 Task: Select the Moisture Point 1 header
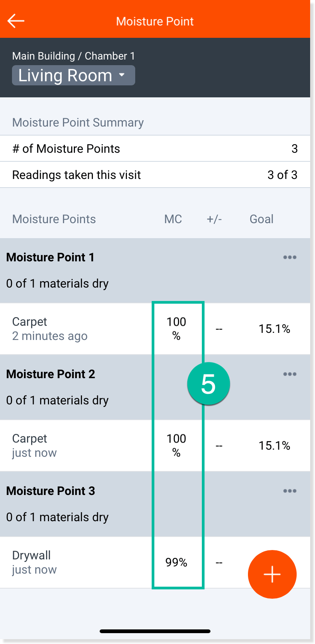(51, 258)
